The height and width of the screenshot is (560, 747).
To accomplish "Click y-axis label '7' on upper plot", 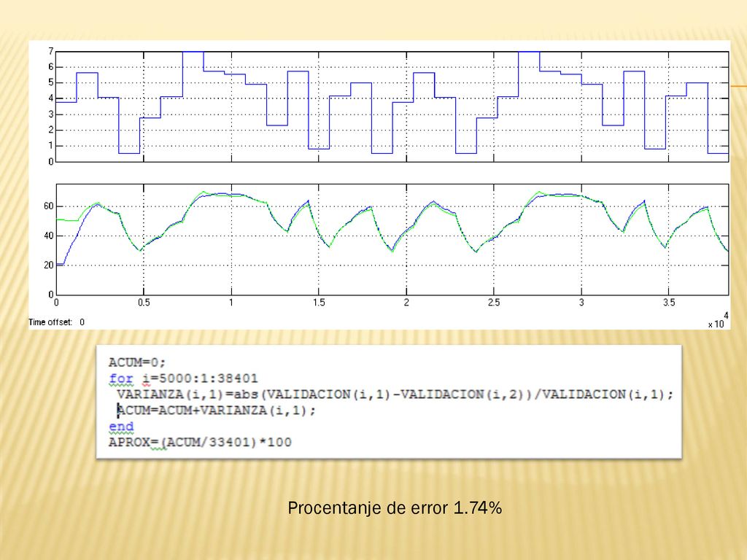I will pos(50,52).
